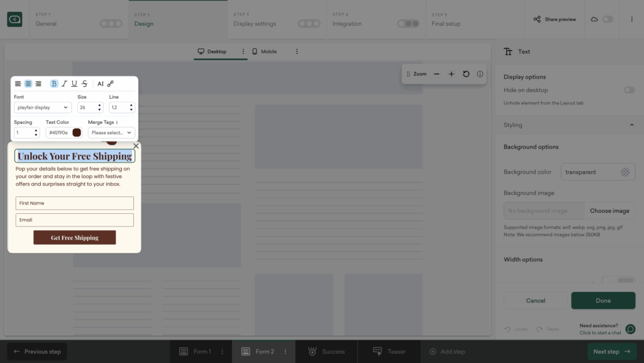Apply underline to the heading text
Image resolution: width=644 pixels, height=363 pixels.
pos(74,84)
